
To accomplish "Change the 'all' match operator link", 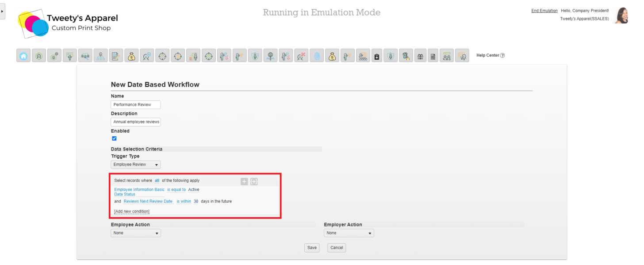I will [x=157, y=181].
